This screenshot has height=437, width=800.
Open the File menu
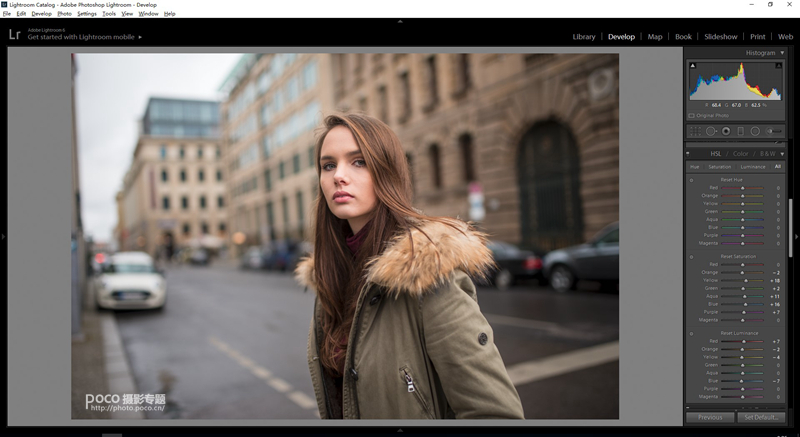(x=7, y=14)
